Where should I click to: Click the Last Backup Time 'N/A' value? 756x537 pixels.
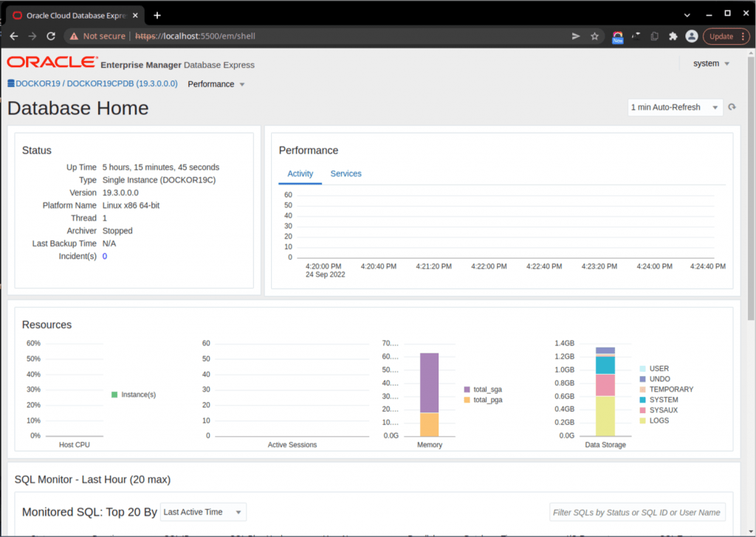click(109, 243)
